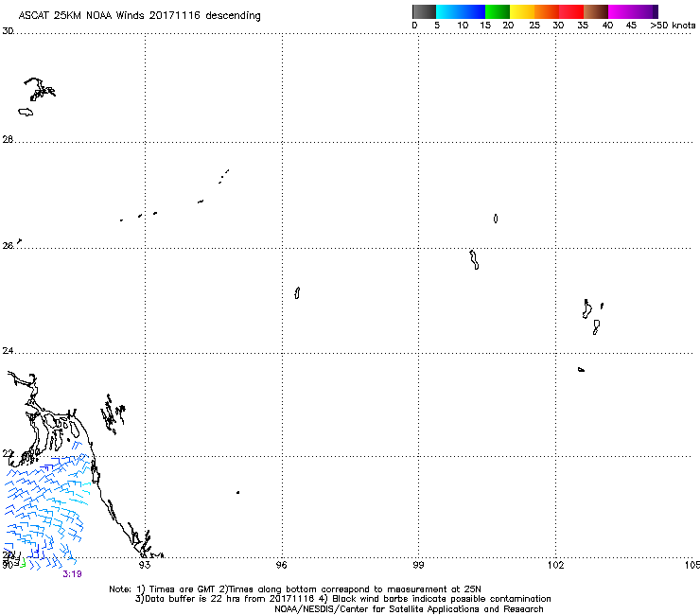Pick the green 15-20 knots color block
This screenshot has width=700, height=615.
498,11
